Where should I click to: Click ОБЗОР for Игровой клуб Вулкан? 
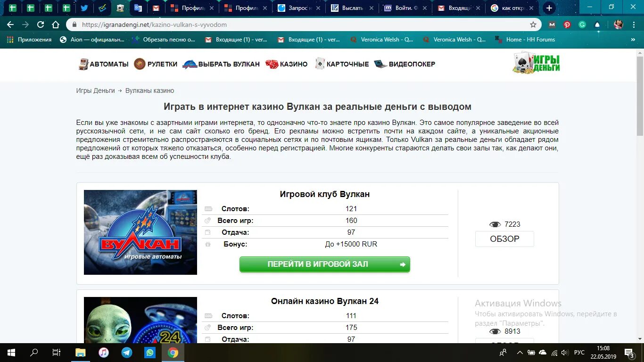(x=504, y=239)
